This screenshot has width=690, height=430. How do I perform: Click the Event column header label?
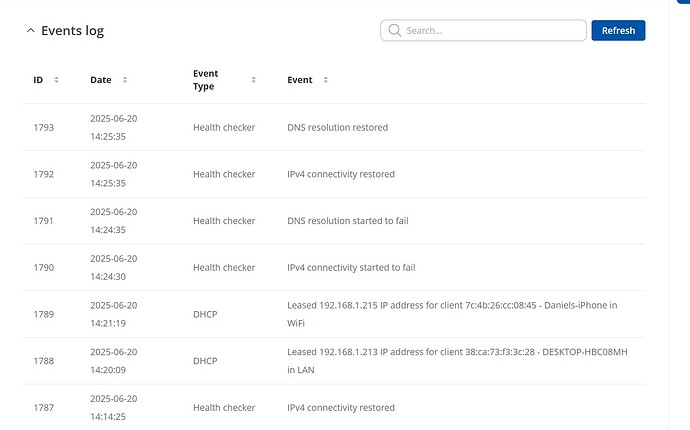tap(300, 80)
